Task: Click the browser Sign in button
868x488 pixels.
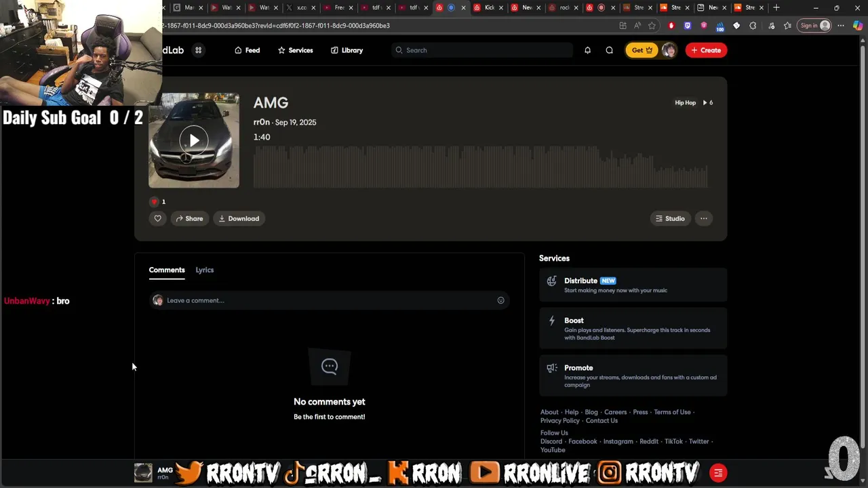Action: pos(814,26)
